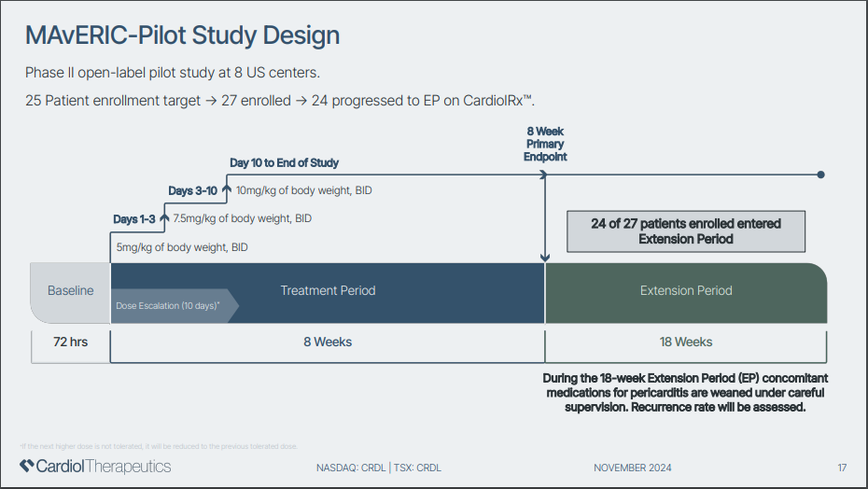868x489 pixels.
Task: Click the Dose Escalation (10 days) arrow shape
Action: pos(175,306)
